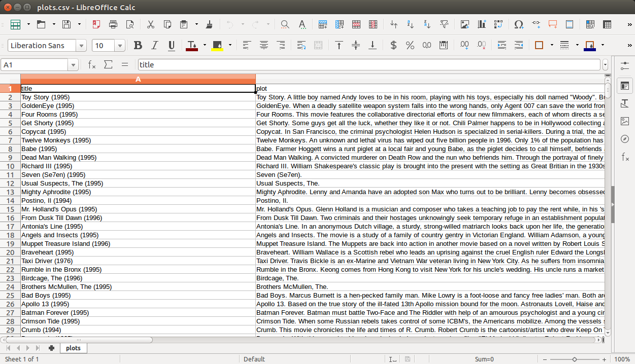Click the Name Box showing A1

coord(35,64)
